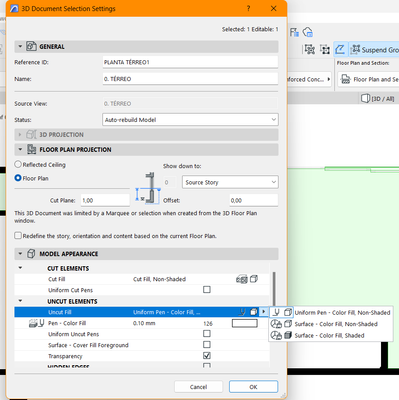Click the General panel document icon

31,46
